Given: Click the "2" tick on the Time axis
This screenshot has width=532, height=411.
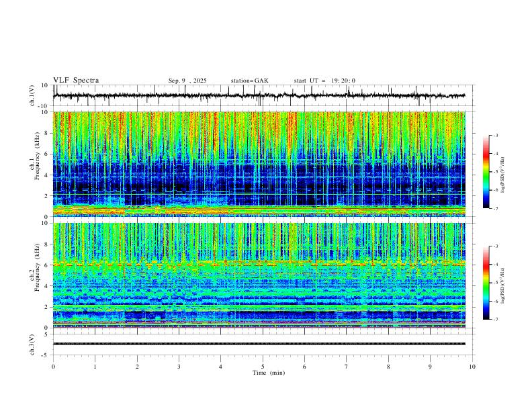Looking at the screenshot, I should coord(137,367).
